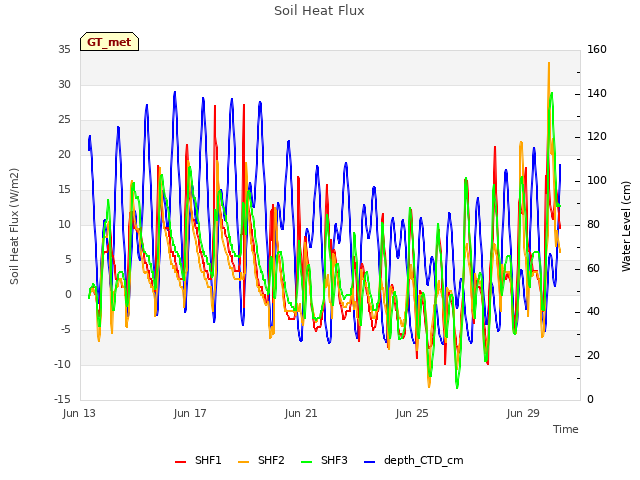Viewport: 640px width, 480px height.
Task: Click the tallest orange SHF2 peak near Jun 30
Action: (x=549, y=64)
